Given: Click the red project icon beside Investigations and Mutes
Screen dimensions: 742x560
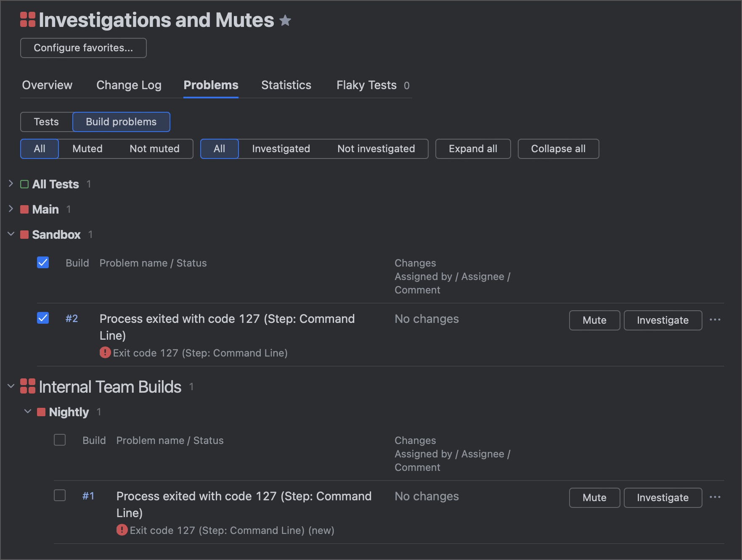Looking at the screenshot, I should tap(28, 20).
